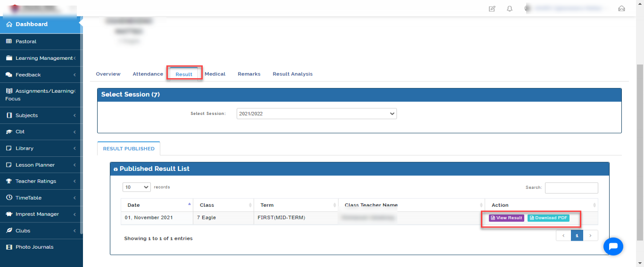
Task: Click the Learning Management folder icon
Action: 9,58
